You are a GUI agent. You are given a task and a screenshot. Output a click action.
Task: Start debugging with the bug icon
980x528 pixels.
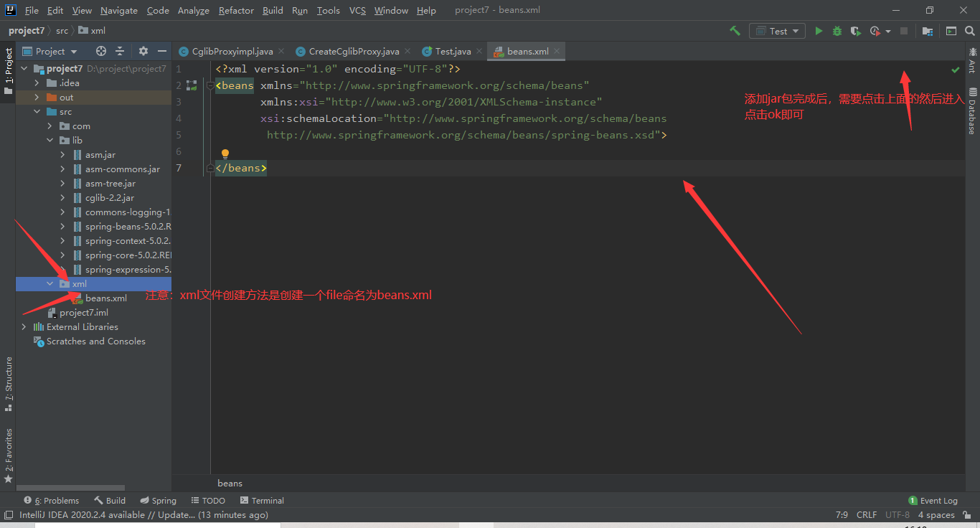[837, 31]
